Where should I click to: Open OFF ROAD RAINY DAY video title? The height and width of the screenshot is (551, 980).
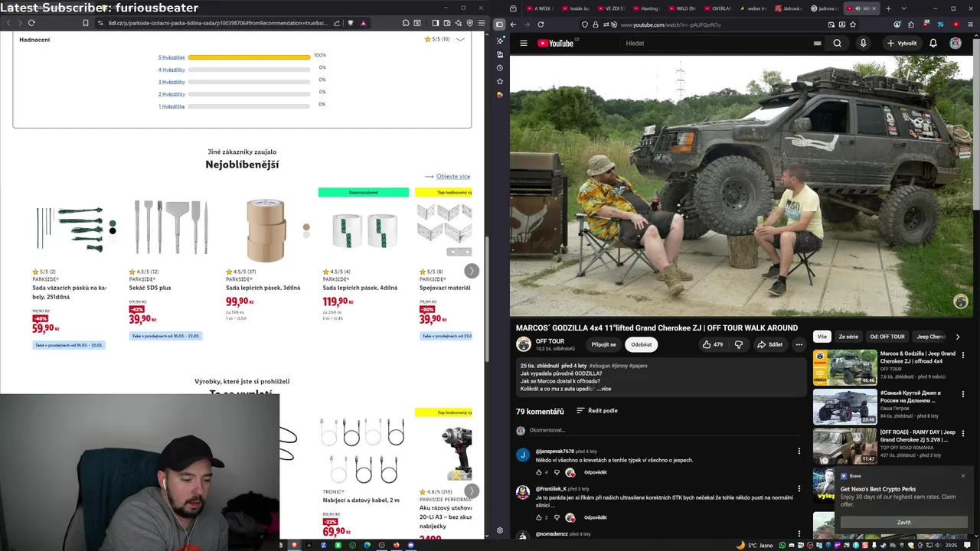tap(917, 436)
